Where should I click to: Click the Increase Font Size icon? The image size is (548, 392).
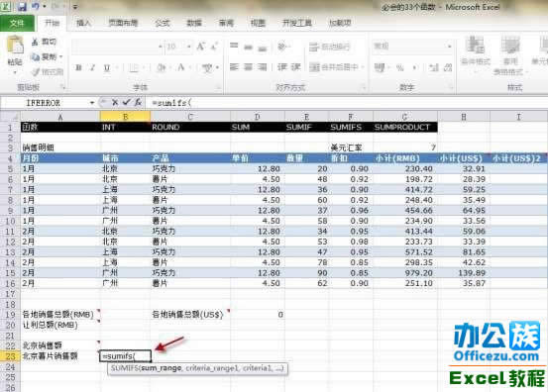(201, 47)
